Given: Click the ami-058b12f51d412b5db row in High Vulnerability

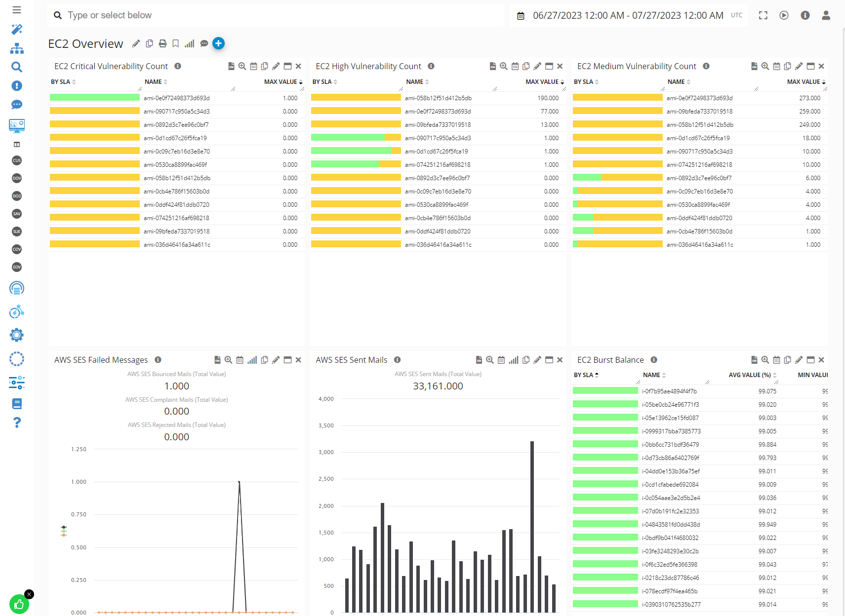Looking at the screenshot, I should click(x=438, y=98).
